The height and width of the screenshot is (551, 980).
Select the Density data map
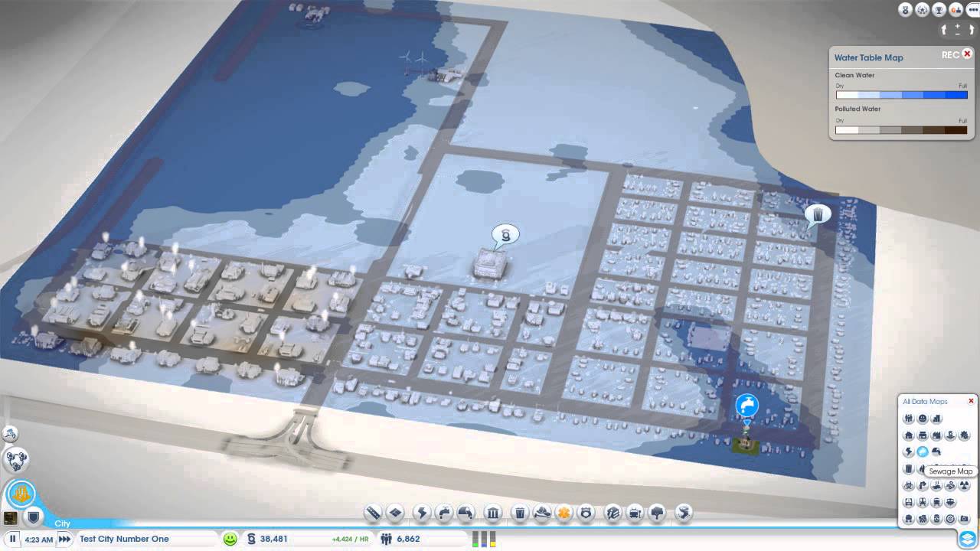pos(936,419)
